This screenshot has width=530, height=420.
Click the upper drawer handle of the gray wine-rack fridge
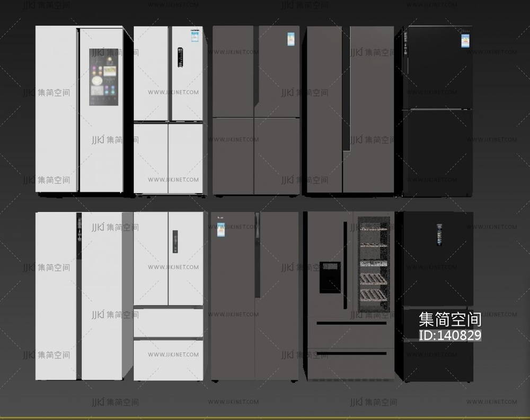(351, 323)
